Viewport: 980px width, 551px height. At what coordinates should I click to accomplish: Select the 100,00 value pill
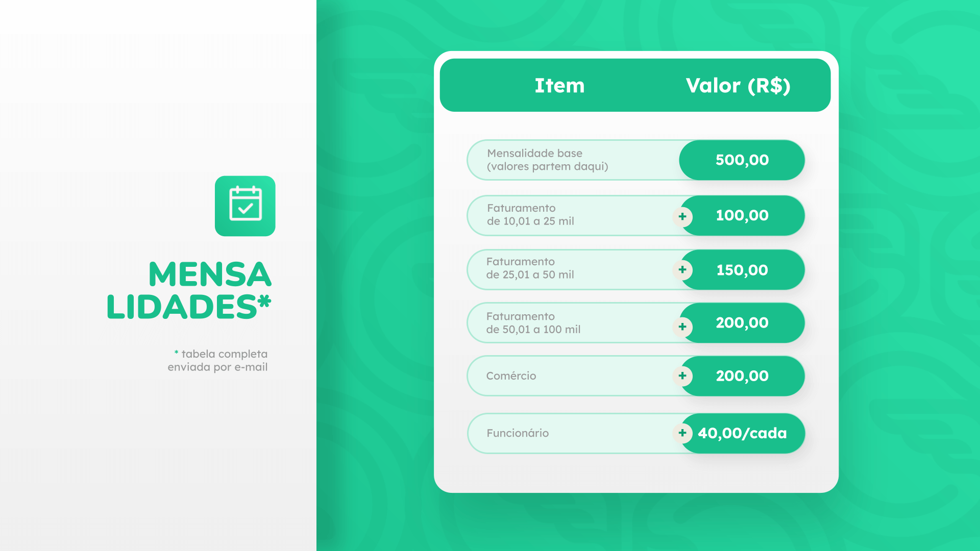click(x=742, y=215)
